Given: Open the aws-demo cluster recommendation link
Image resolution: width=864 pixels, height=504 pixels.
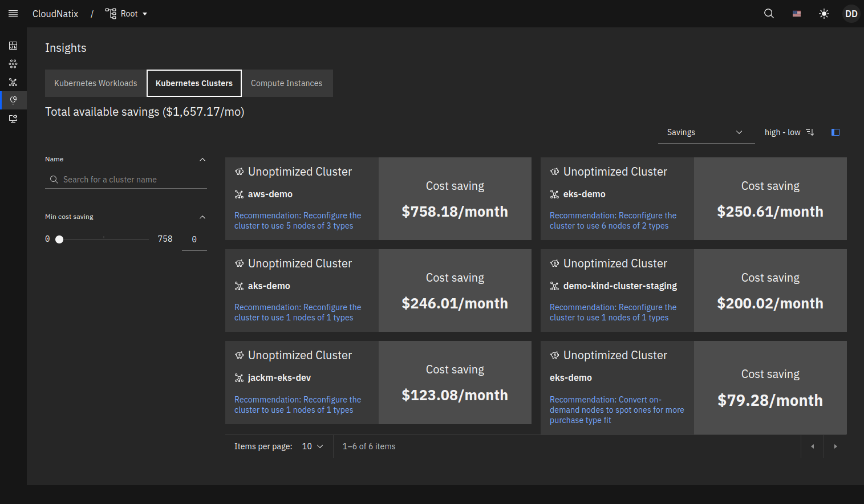Looking at the screenshot, I should coord(297,221).
